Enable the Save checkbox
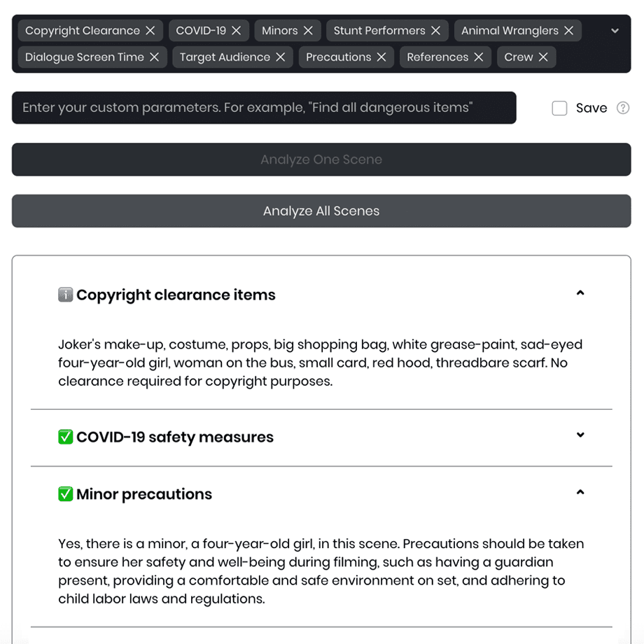The width and height of the screenshot is (644, 644). [559, 108]
